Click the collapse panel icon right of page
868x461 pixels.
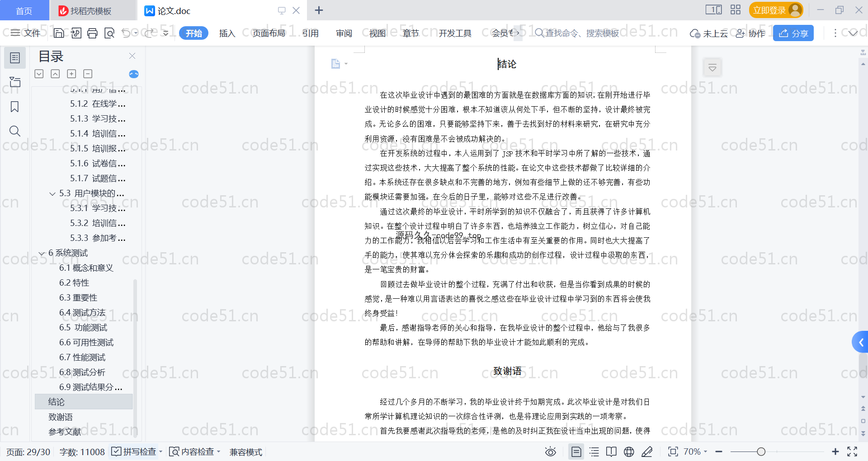[712, 68]
